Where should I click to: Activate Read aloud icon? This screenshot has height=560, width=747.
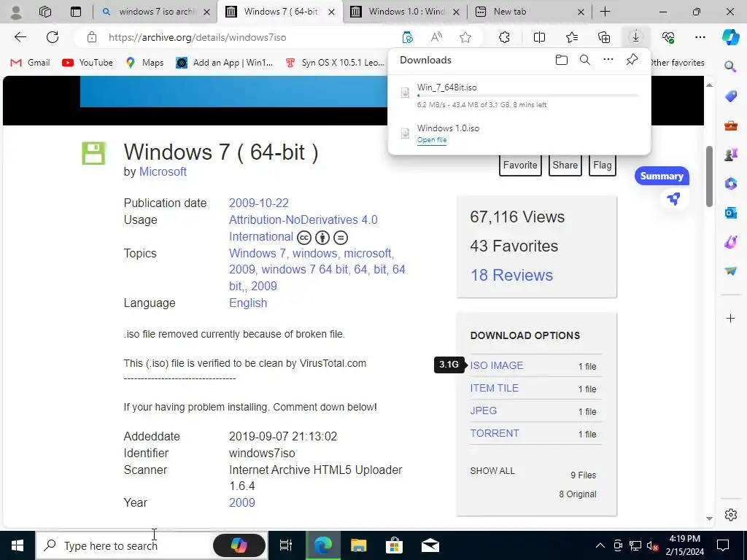[x=436, y=37]
